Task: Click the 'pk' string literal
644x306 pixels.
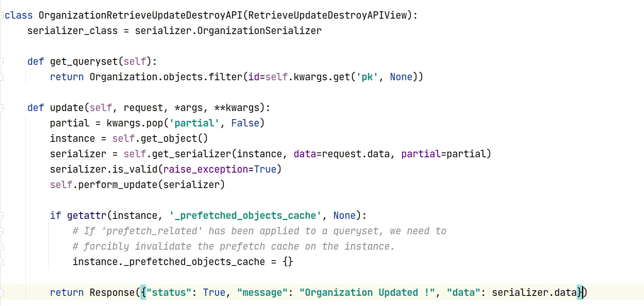Action: [367, 77]
